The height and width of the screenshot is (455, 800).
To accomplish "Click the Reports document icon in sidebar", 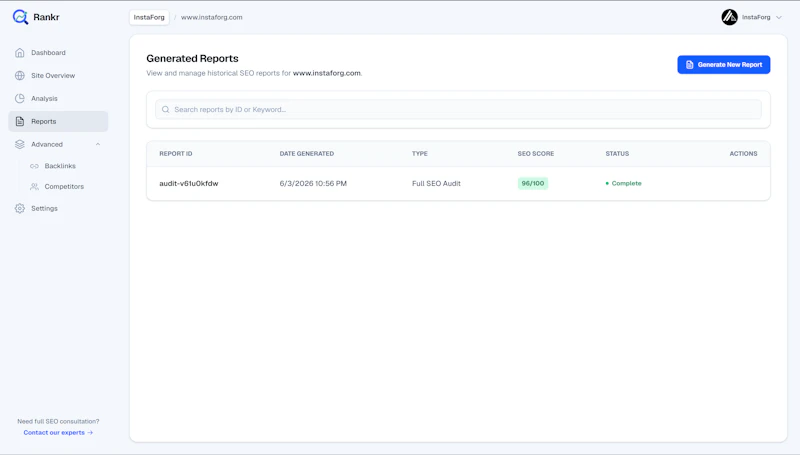I will pos(20,121).
